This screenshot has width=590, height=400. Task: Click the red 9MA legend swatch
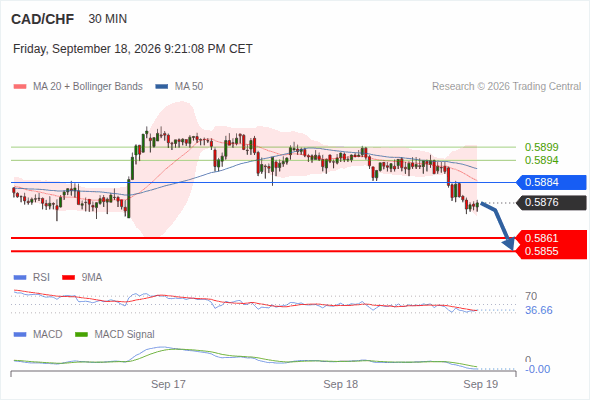click(68, 278)
